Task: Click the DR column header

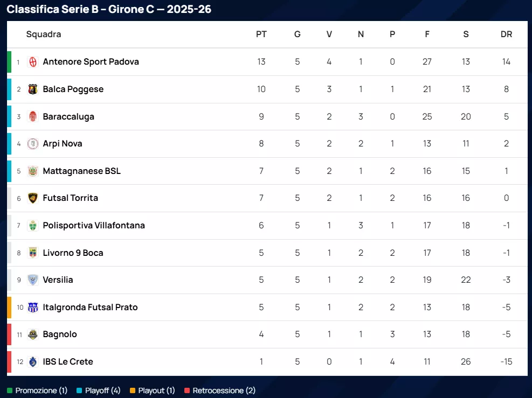Action: coord(506,34)
